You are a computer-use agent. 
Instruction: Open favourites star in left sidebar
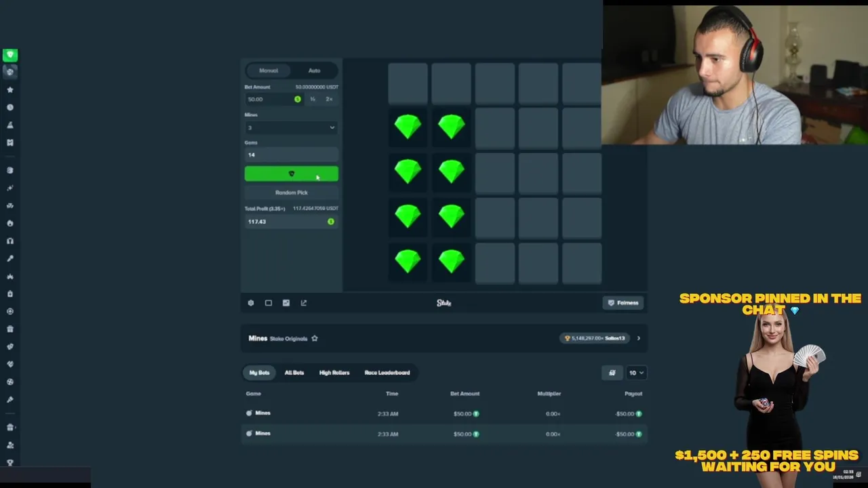10,89
